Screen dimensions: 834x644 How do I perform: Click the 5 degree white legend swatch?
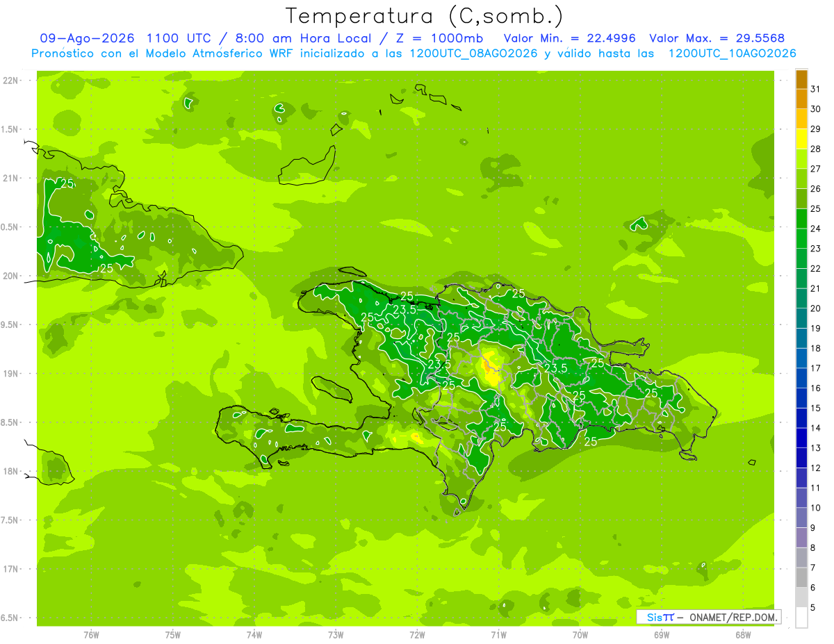click(801, 618)
